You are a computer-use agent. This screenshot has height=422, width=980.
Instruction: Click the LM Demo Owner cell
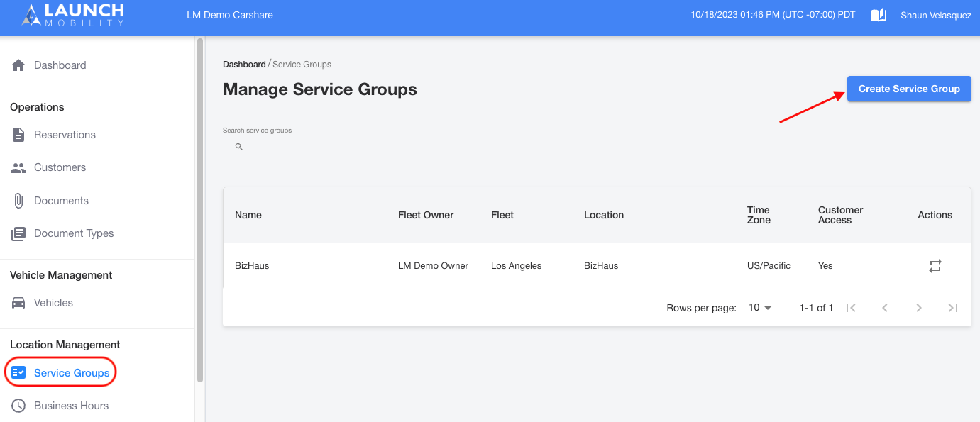(x=433, y=266)
